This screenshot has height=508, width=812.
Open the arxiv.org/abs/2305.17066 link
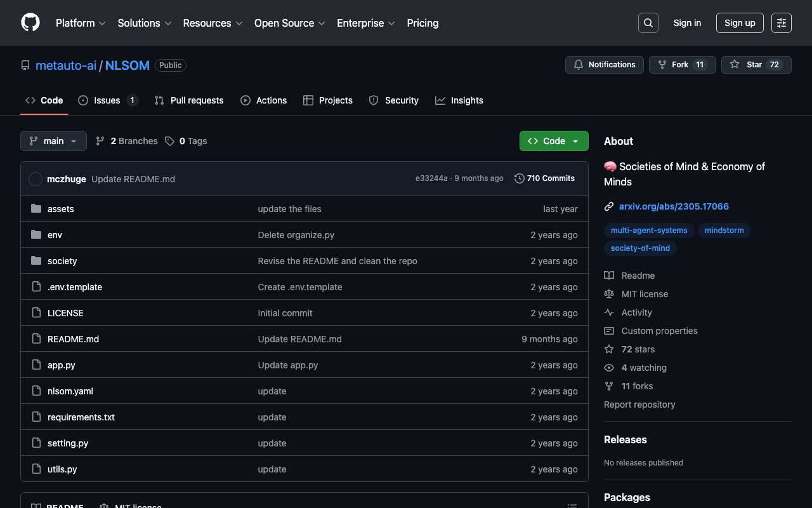[674, 206]
